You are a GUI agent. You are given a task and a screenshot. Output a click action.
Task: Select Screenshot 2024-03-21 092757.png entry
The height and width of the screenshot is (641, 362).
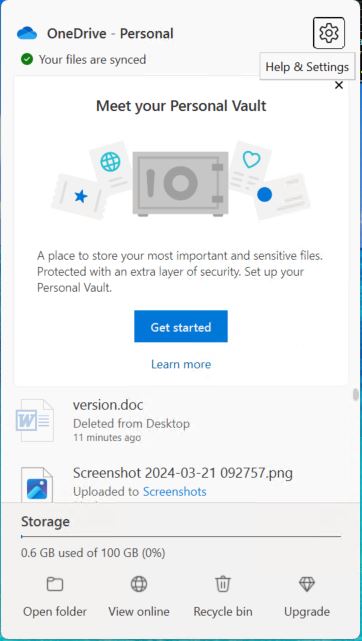coord(183,473)
